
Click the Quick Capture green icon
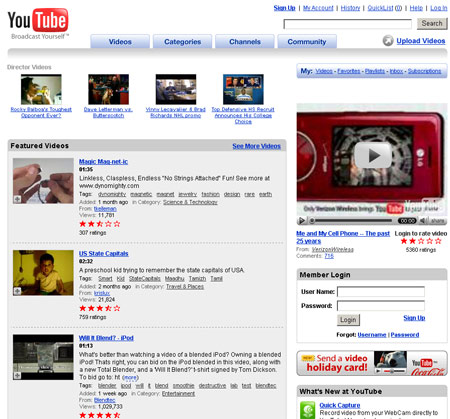[307, 410]
